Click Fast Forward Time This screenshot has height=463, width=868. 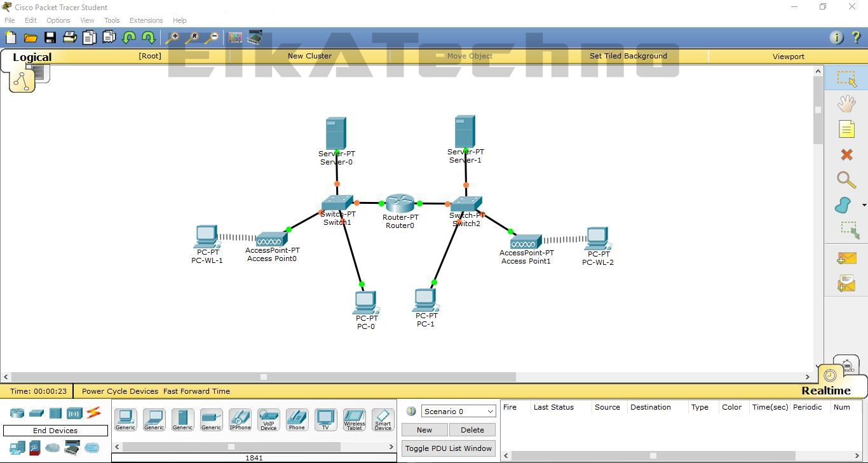(x=196, y=391)
